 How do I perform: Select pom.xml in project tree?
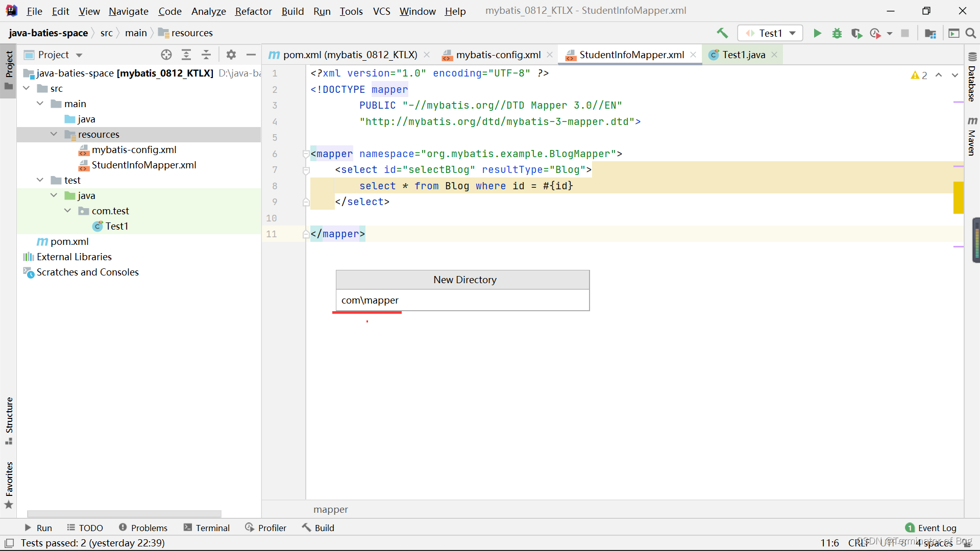(x=69, y=241)
